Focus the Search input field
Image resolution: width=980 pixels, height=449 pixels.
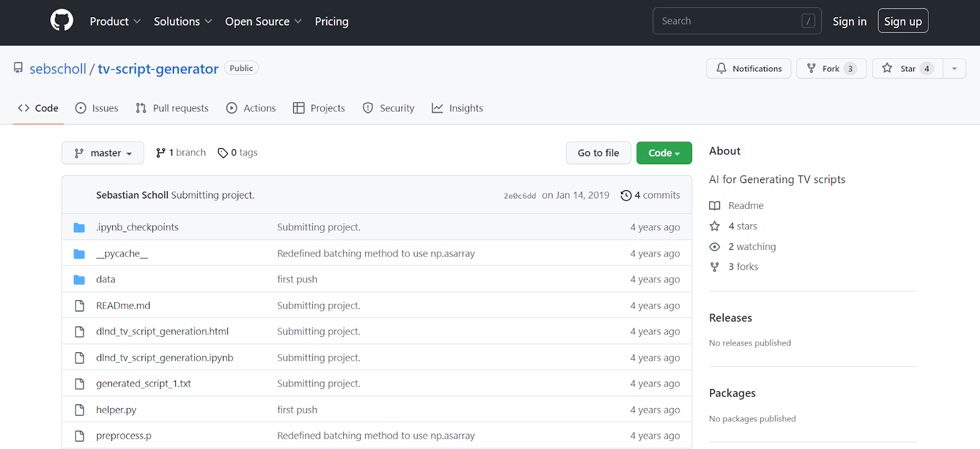point(729,21)
